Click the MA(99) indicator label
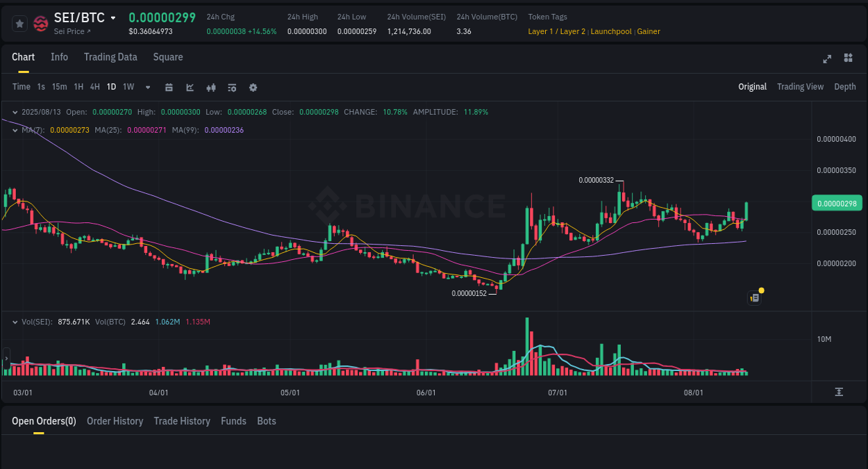868x469 pixels. click(x=187, y=130)
